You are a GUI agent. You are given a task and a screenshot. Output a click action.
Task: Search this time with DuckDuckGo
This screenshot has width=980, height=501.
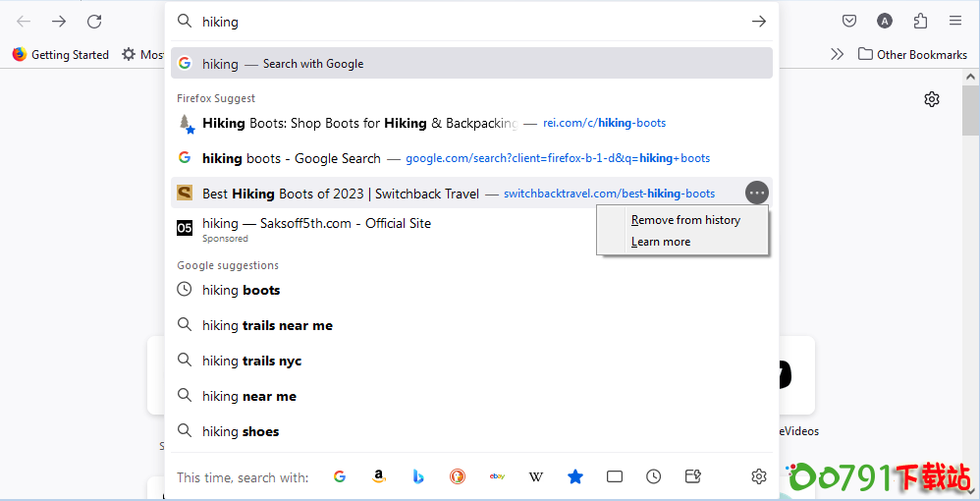(x=458, y=476)
